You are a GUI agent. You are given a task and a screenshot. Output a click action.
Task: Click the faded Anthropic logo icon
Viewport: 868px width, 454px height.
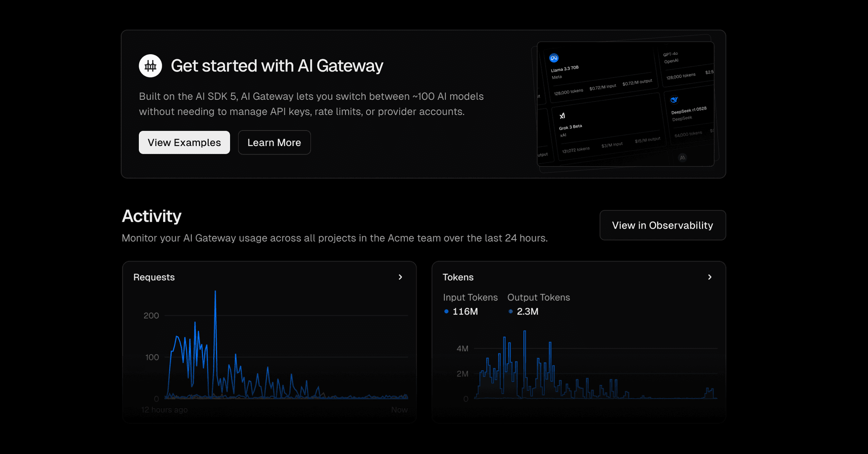point(683,158)
